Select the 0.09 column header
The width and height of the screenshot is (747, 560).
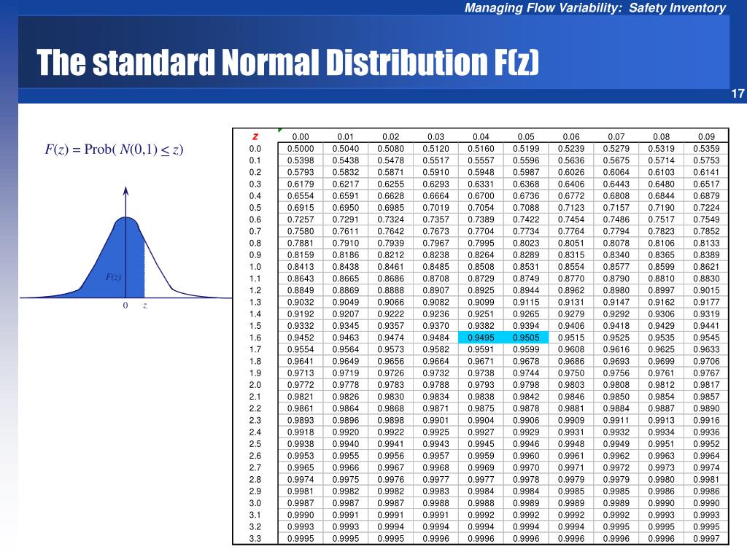pos(706,136)
